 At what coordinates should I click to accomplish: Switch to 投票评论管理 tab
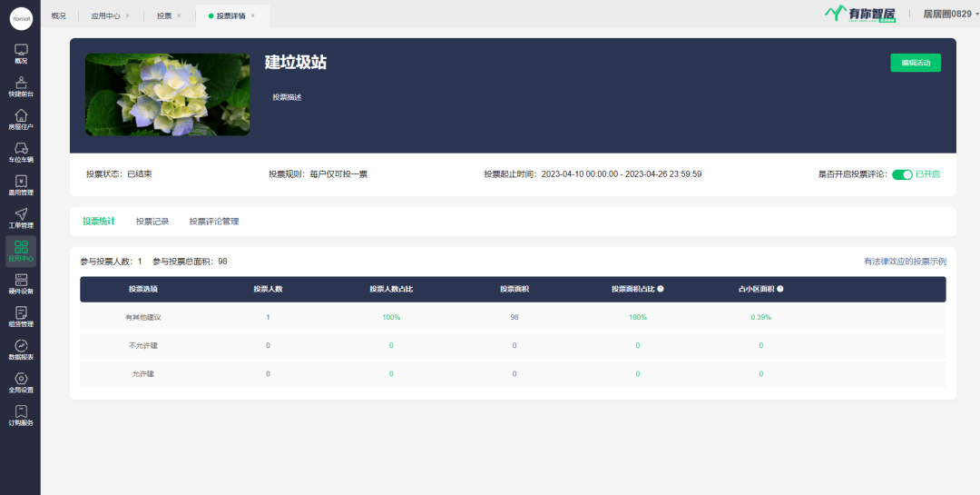(x=214, y=221)
